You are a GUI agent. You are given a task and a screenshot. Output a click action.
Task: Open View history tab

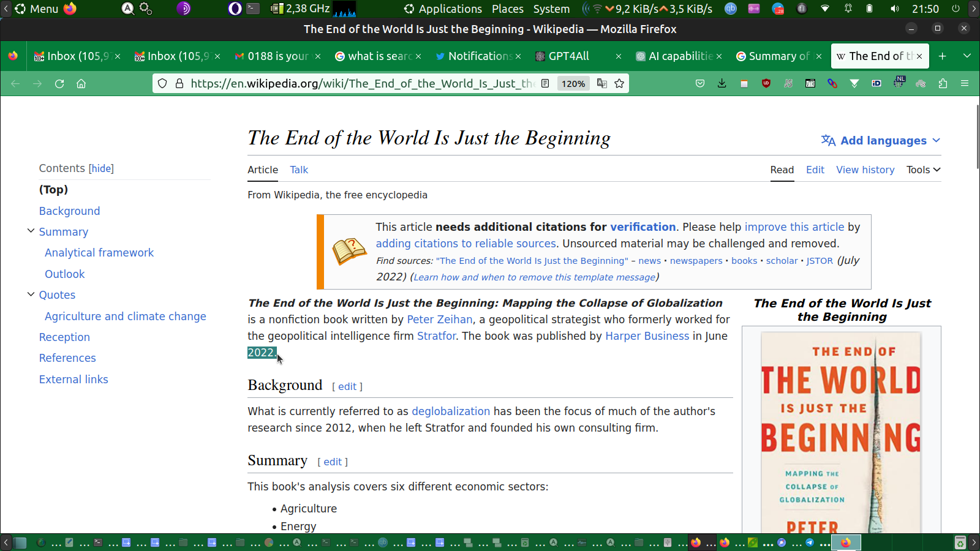pyautogui.click(x=865, y=170)
